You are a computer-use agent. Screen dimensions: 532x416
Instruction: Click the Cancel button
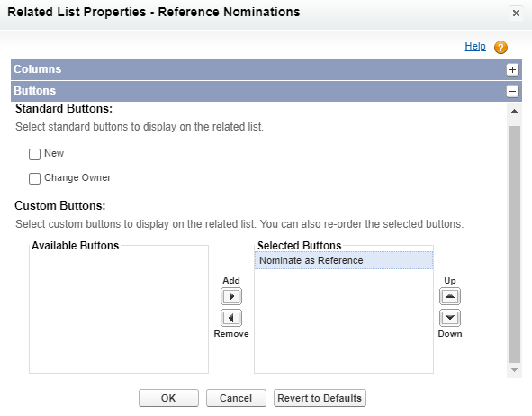[x=236, y=398]
